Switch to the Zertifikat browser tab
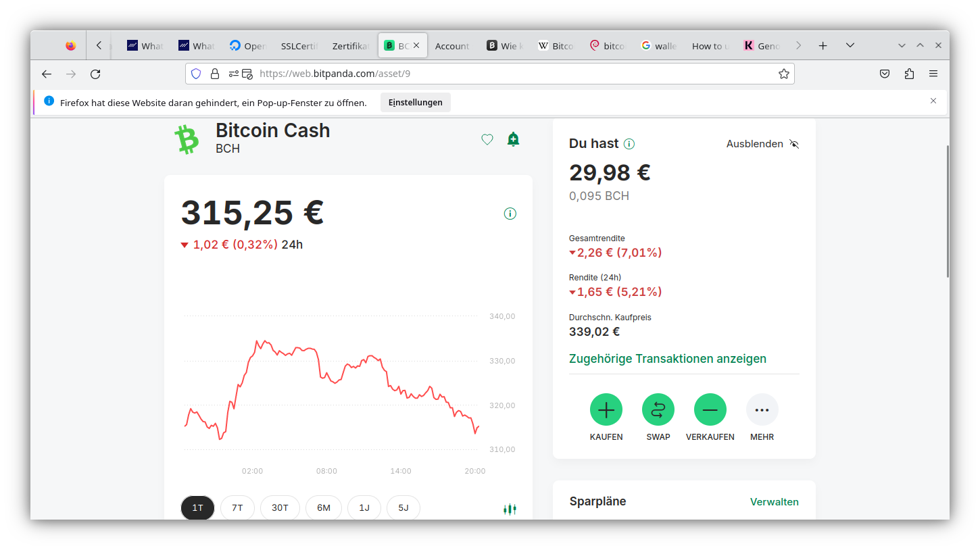 pos(350,46)
